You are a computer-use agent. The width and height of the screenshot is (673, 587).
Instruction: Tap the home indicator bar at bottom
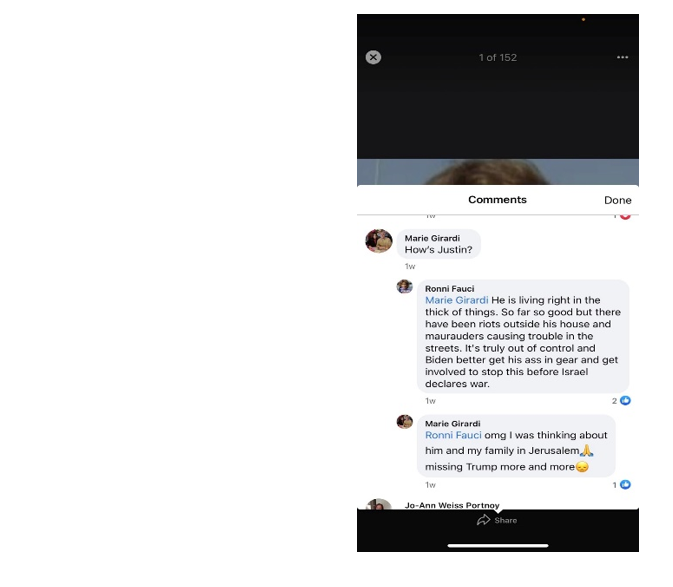point(497,545)
